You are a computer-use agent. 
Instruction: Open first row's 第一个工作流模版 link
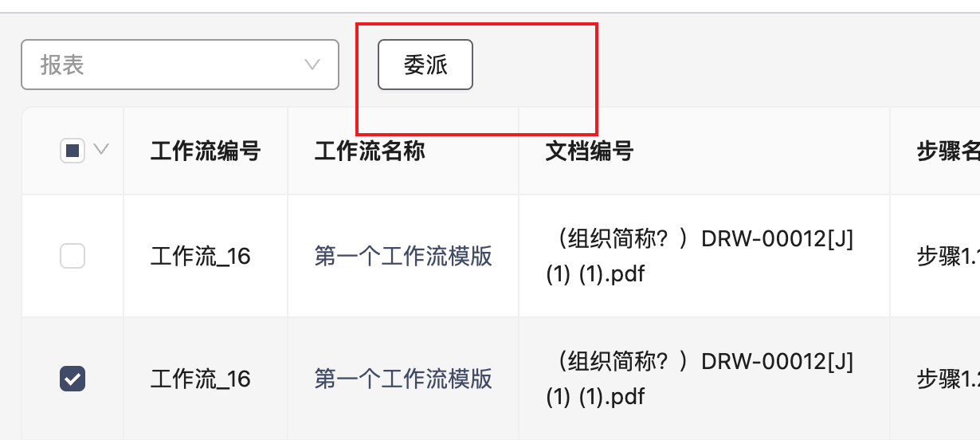click(403, 256)
